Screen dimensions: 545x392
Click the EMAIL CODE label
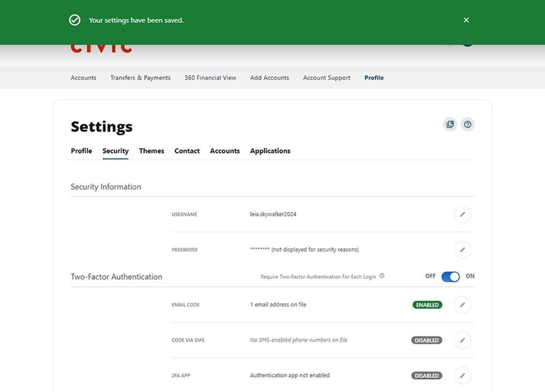[x=186, y=305]
